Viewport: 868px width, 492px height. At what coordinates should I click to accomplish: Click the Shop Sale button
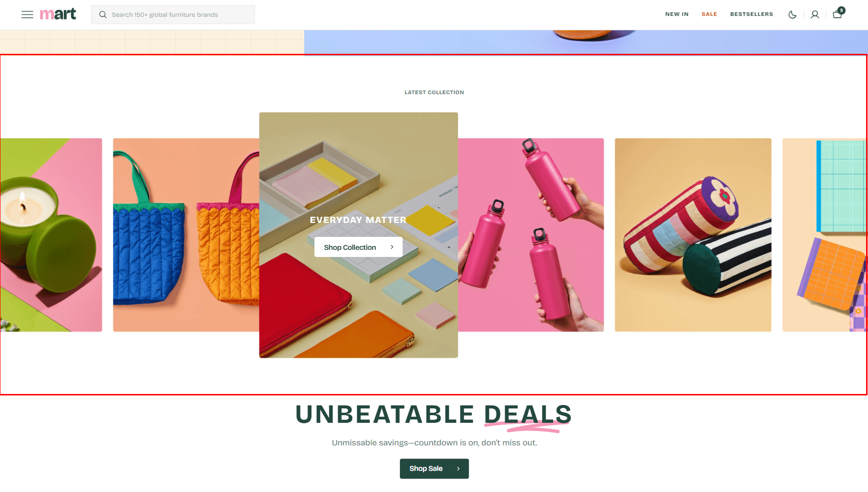click(x=434, y=468)
